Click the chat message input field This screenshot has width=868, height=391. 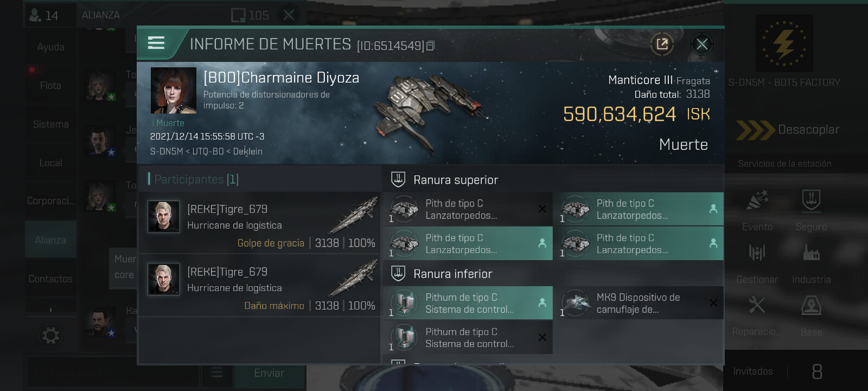click(113, 373)
